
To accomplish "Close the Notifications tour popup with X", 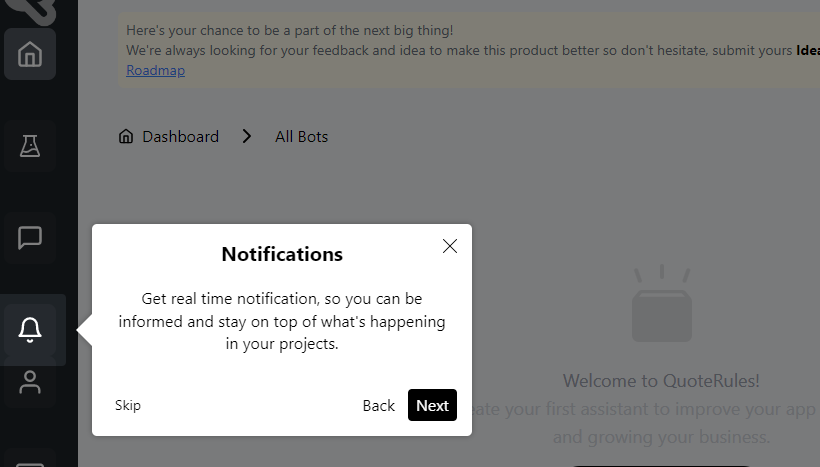I will (450, 246).
